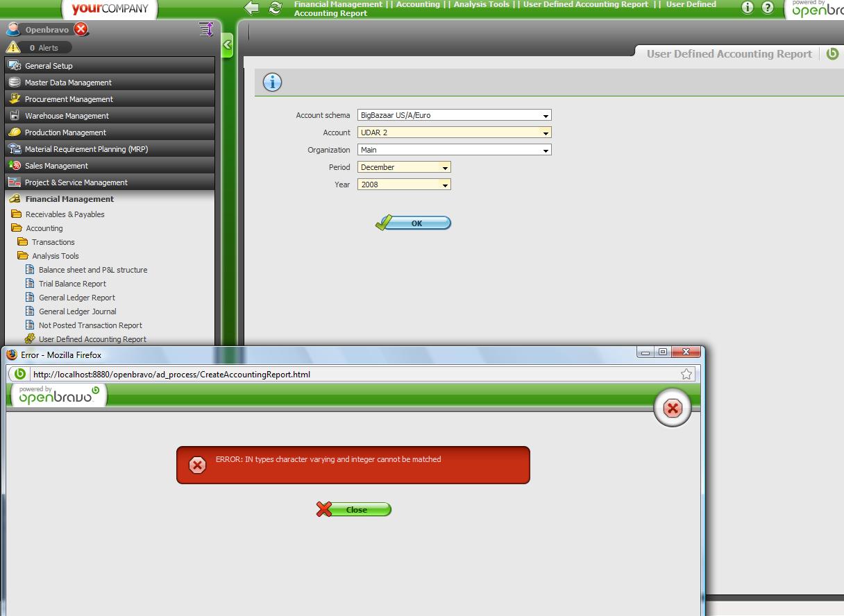Viewport: 844px width, 616px height.
Task: Maximize the Error Firefox window
Action: (x=663, y=352)
